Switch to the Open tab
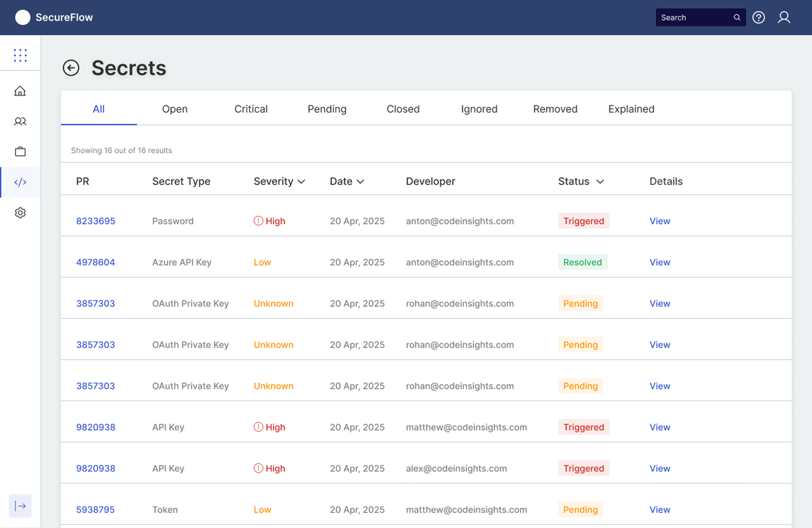 point(175,109)
